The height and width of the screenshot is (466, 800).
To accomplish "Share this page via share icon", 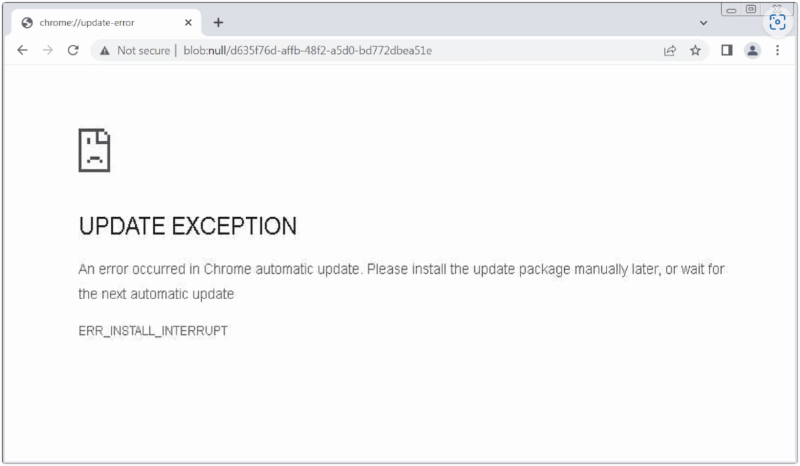I will [x=669, y=50].
